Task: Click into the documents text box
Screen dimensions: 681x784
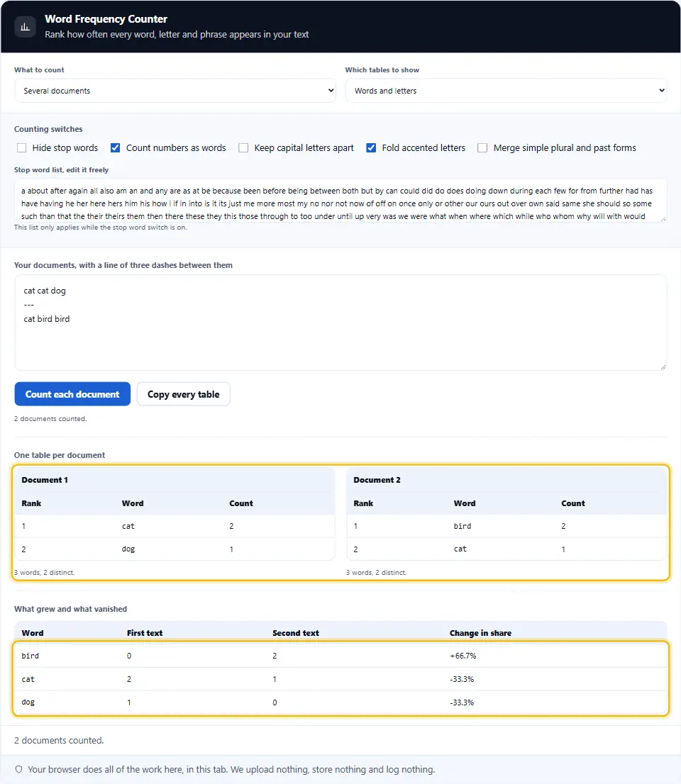Action: click(340, 323)
